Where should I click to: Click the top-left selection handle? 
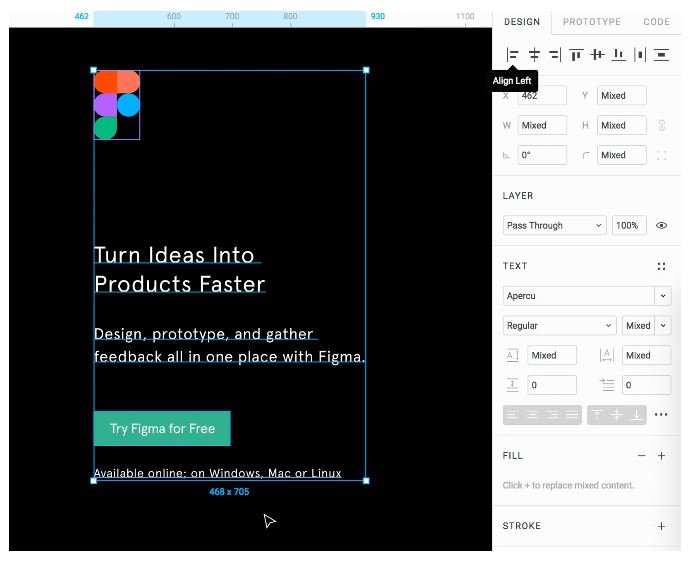point(94,70)
